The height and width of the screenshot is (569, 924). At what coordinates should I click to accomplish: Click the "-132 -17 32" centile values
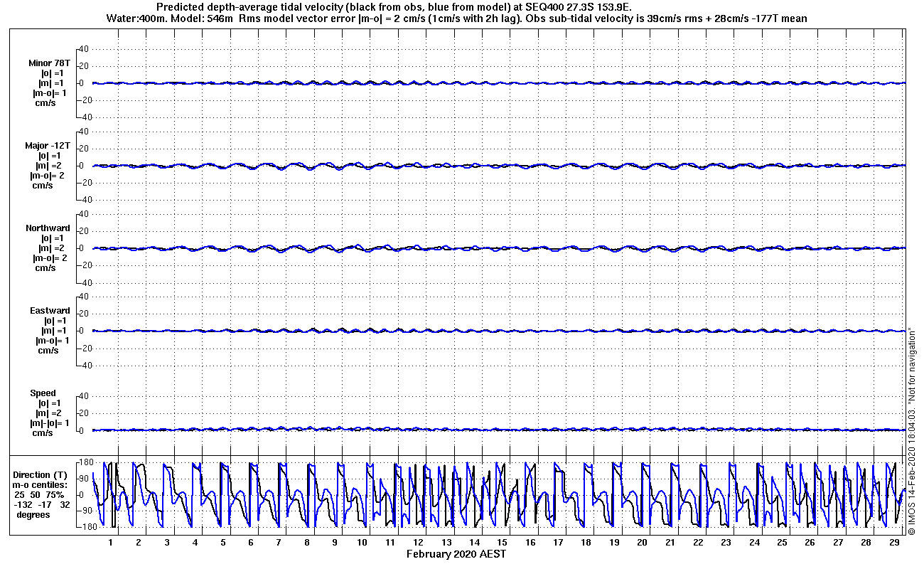[42, 504]
